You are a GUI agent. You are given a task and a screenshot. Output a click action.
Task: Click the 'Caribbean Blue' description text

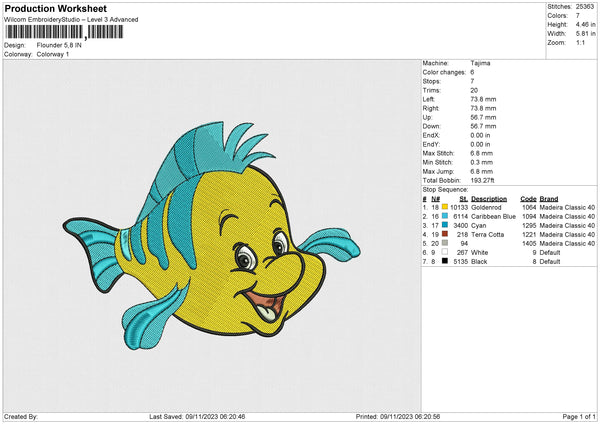coord(493,217)
